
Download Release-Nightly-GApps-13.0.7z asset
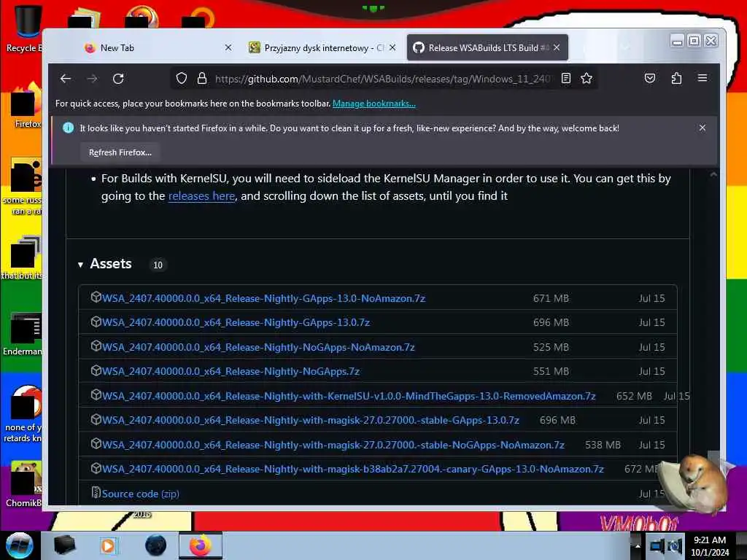point(236,322)
